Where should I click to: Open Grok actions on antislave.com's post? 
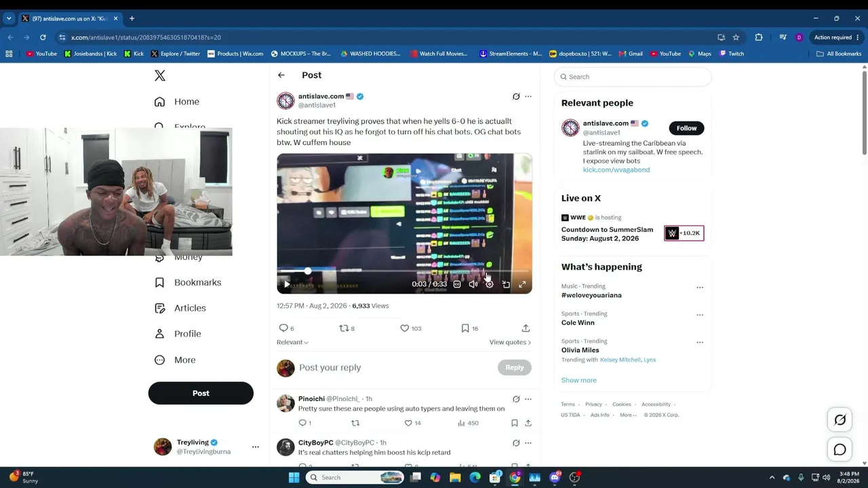click(x=516, y=96)
